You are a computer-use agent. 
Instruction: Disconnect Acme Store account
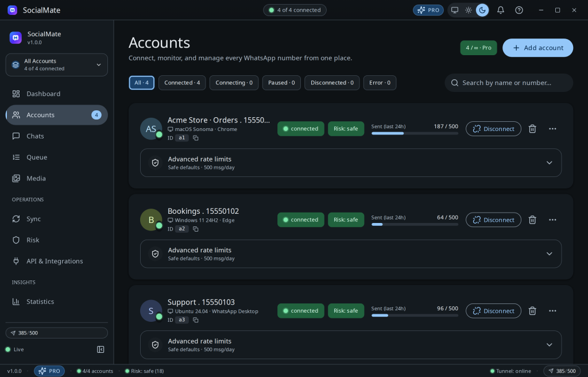[493, 129]
